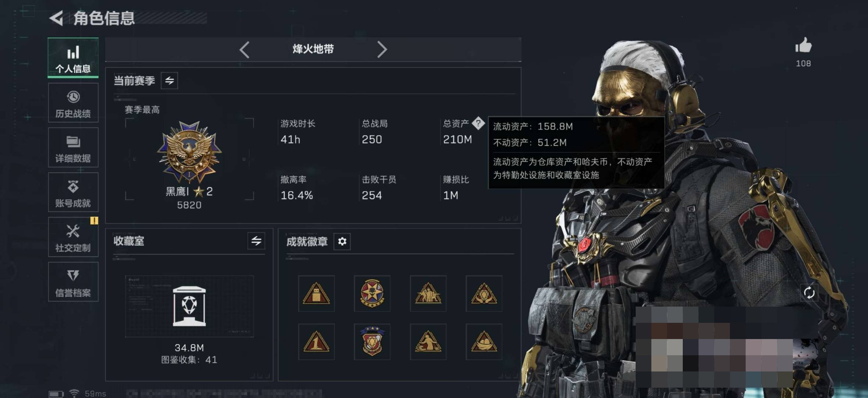This screenshot has width=868, height=398.
Task: Switch to previous mode with left chevron
Action: click(x=245, y=49)
